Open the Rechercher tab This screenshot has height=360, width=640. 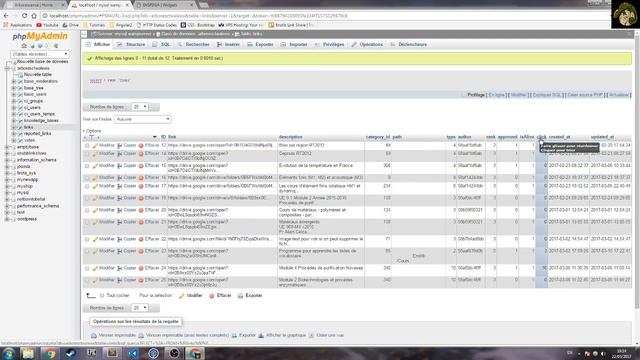tap(193, 44)
